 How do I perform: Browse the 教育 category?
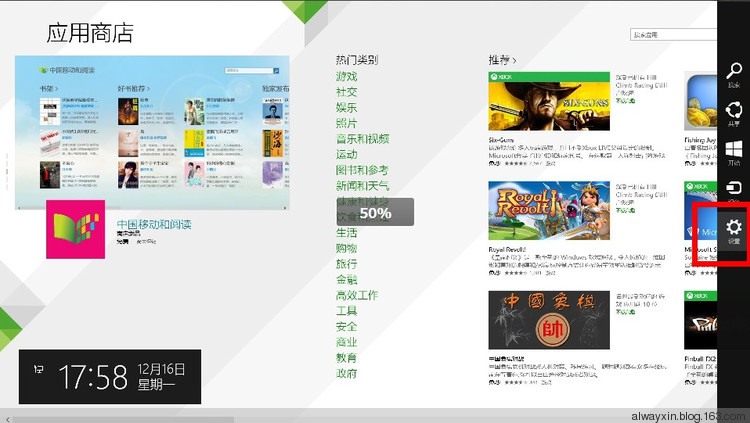pos(346,358)
